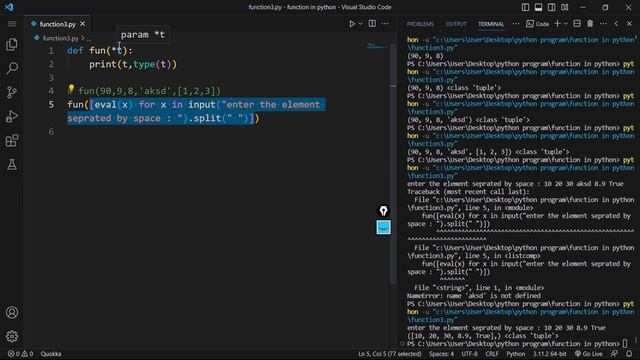
Task: Open editor More Actions ellipsis
Action: [x=385, y=24]
